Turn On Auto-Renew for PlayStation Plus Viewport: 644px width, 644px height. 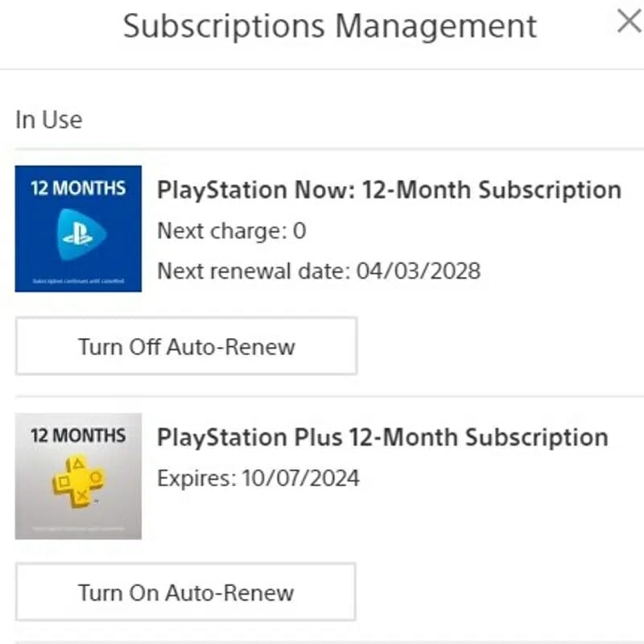[x=185, y=592]
